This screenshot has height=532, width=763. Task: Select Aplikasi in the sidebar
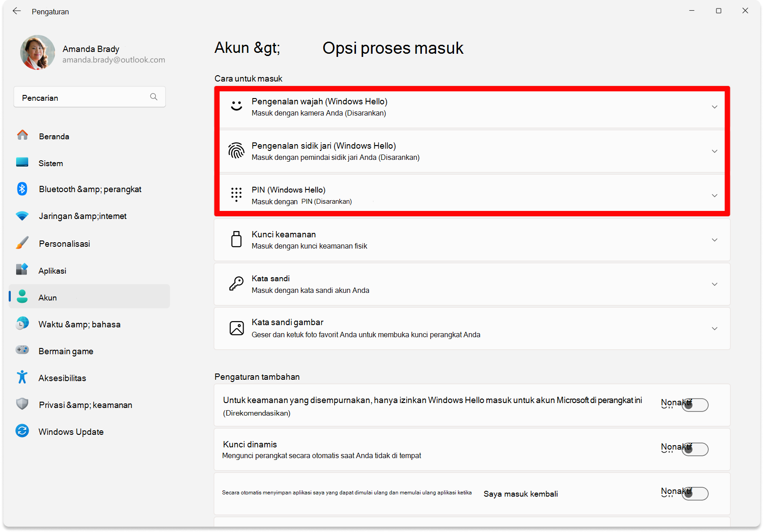pyautogui.click(x=90, y=270)
